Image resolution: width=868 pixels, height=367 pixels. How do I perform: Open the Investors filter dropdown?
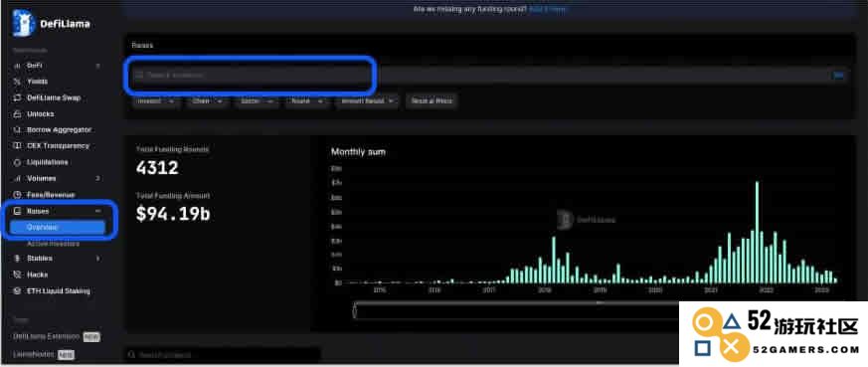pyautogui.click(x=156, y=101)
